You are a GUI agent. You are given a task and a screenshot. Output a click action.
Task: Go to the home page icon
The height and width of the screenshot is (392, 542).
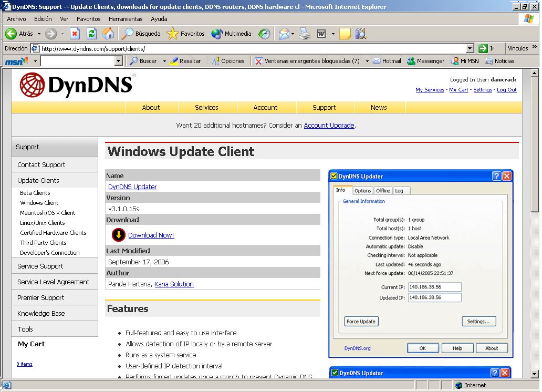(x=108, y=34)
